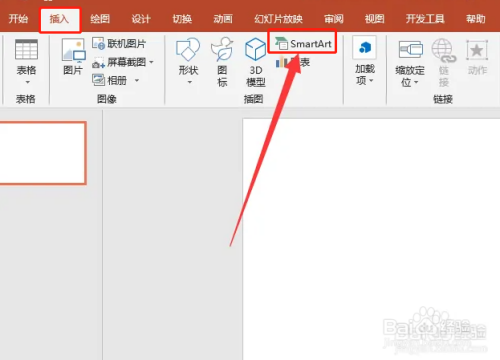
Task: Open the 帮助 tab
Action: pos(476,19)
